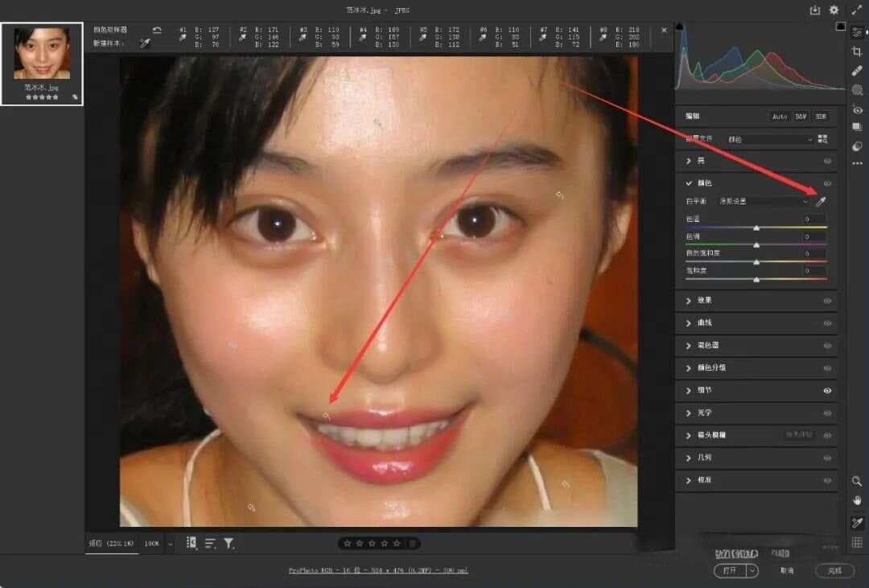
Task: Open the filmstrip filter funnel icon
Action: [229, 544]
